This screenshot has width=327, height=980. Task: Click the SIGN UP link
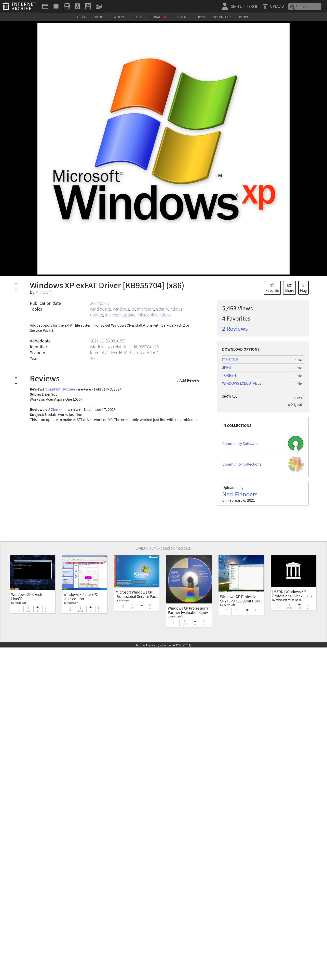pos(238,6)
